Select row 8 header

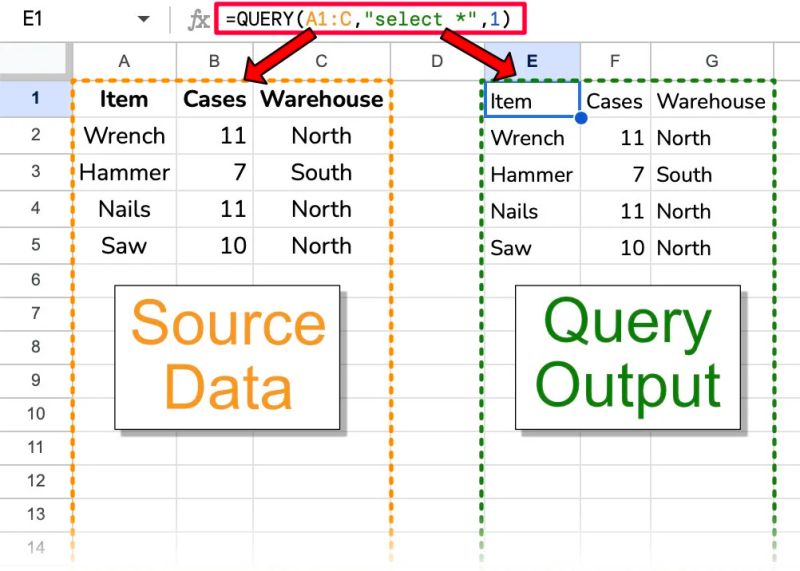tap(35, 346)
